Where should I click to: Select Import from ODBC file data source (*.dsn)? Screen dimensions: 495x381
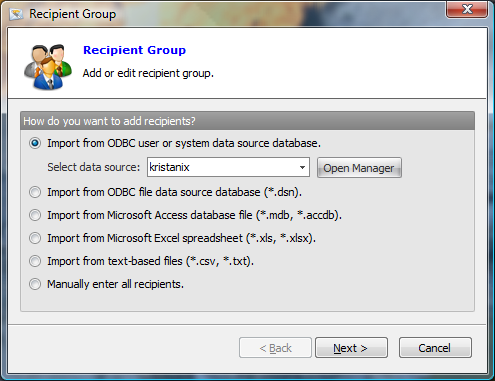pos(35,192)
